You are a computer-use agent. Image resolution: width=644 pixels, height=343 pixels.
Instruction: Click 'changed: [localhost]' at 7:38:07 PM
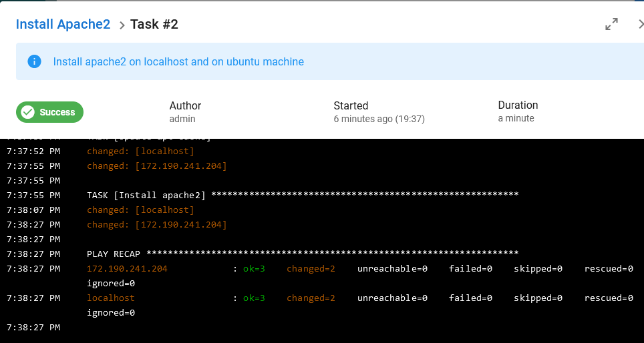(140, 210)
